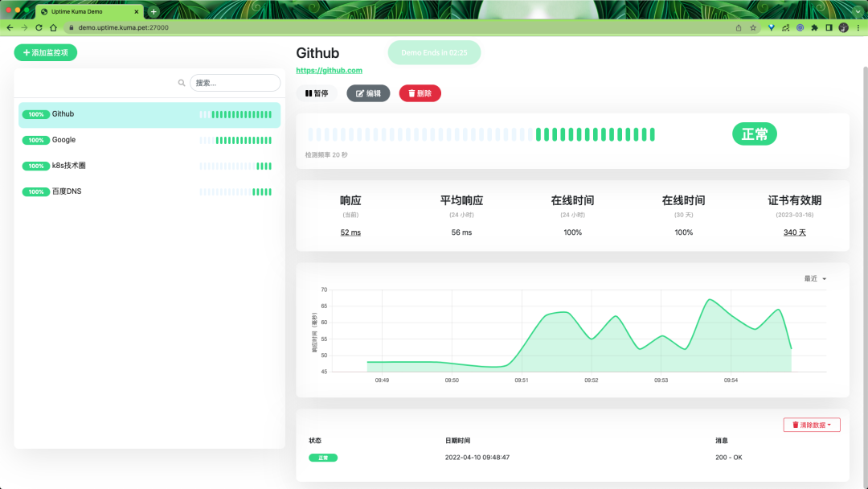868x489 pixels.
Task: Click the search magnifier icon
Action: (182, 83)
